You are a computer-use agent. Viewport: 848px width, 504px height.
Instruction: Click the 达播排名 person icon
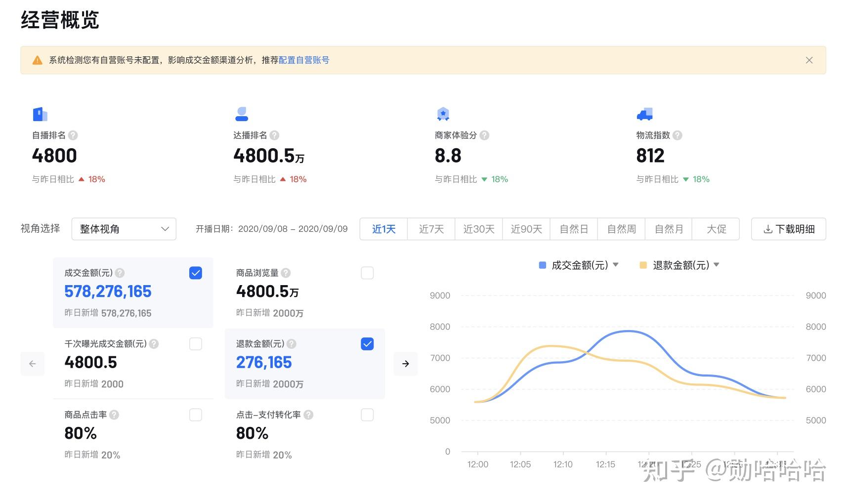coord(242,114)
